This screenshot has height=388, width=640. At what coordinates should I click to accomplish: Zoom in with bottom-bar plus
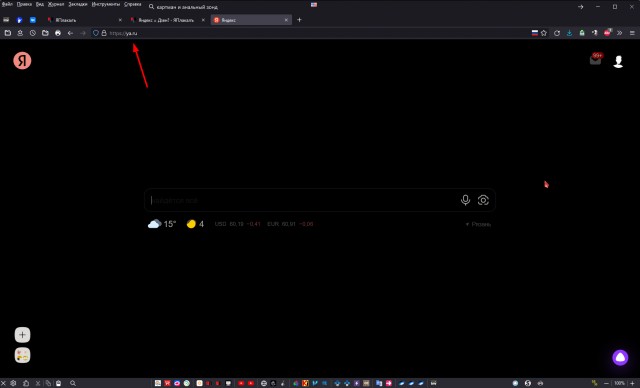click(x=632, y=383)
